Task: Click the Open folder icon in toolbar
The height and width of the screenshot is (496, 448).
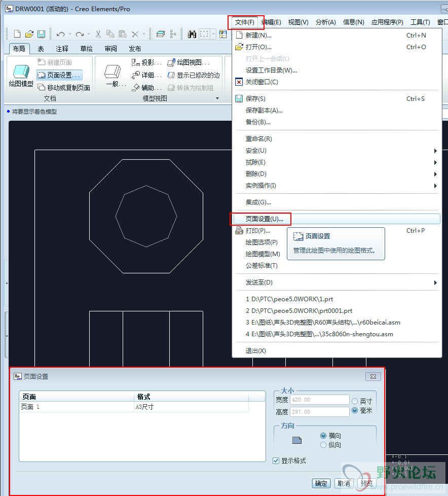Action: click(x=29, y=34)
